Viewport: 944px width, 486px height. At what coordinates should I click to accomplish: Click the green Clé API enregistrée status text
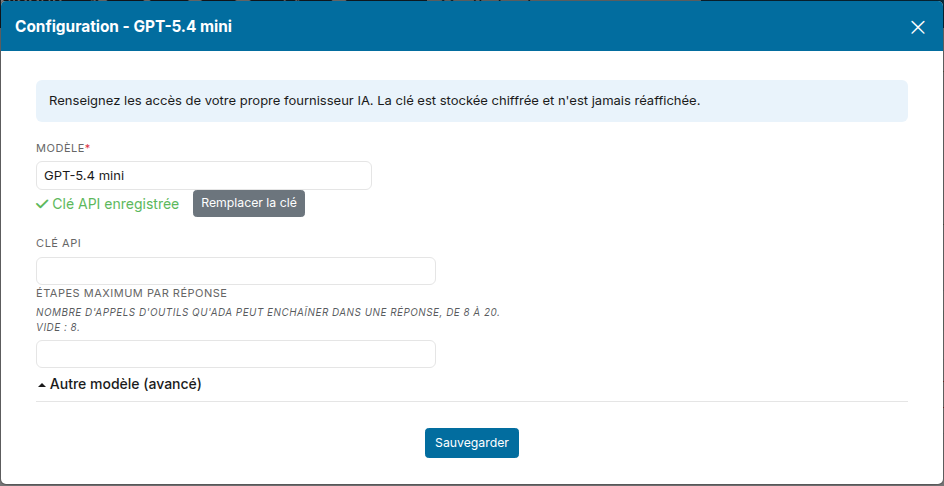tap(108, 204)
